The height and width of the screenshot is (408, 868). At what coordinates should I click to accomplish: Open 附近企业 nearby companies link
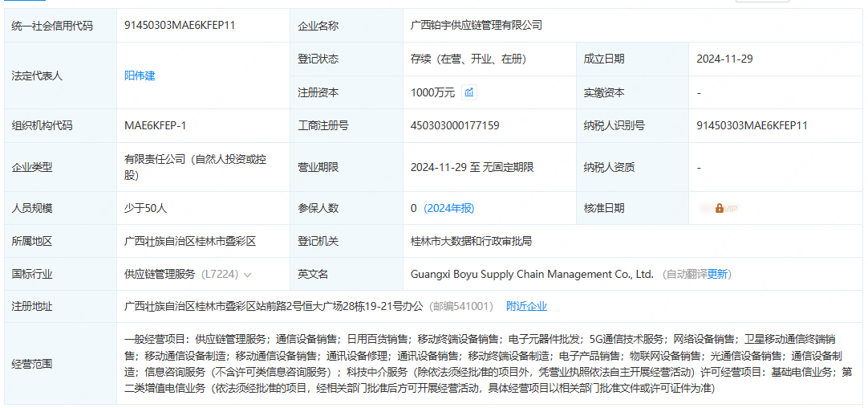pos(526,306)
